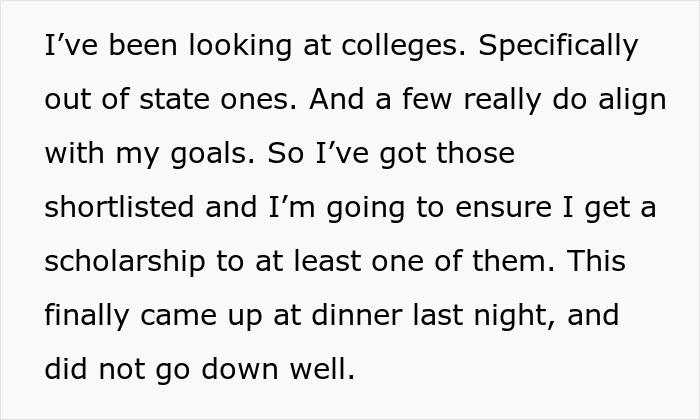Click the word "ensure"
The width and height of the screenshot is (700, 420).
point(504,208)
